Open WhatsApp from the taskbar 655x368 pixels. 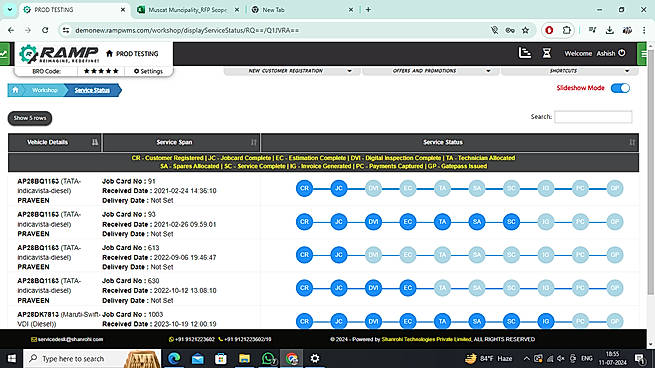[x=268, y=358]
